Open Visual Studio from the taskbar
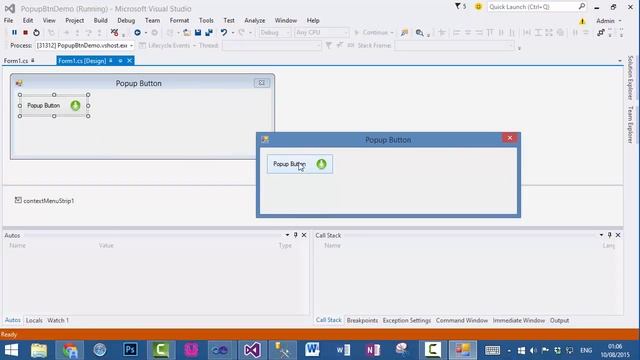The width and height of the screenshot is (640, 360). (253, 350)
